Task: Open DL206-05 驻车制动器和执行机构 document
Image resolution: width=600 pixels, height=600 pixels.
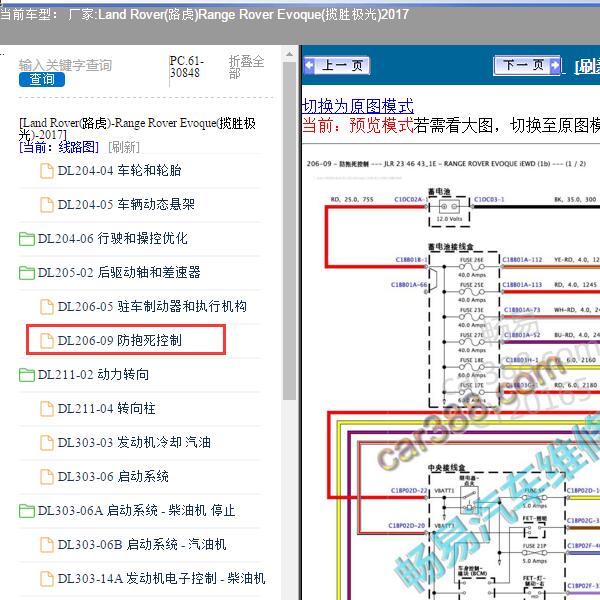Action: [152, 307]
